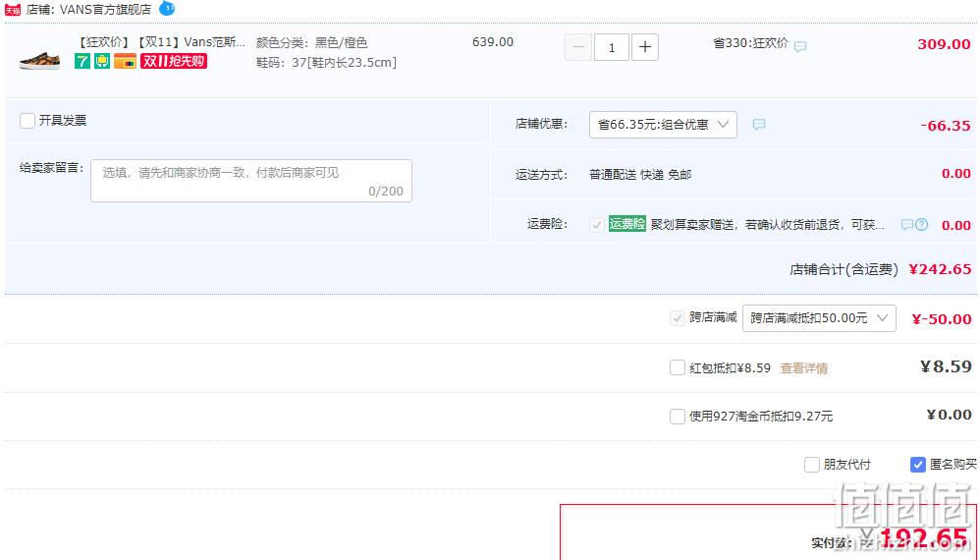Click the shipping insurance help question icon
This screenshot has height=560, width=980.
tap(921, 225)
